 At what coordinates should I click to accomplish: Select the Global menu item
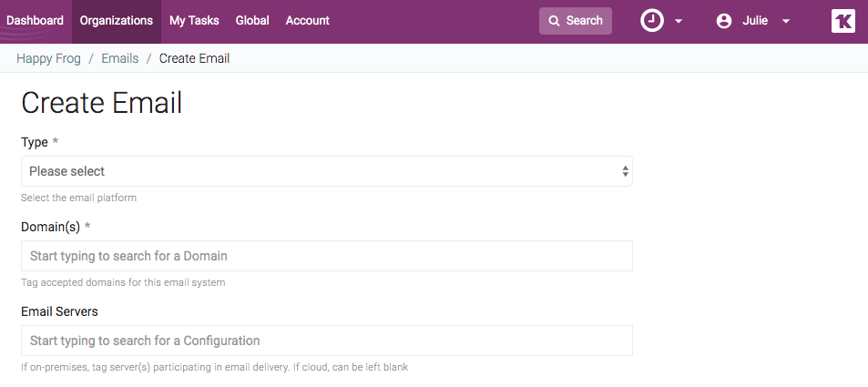point(252,21)
